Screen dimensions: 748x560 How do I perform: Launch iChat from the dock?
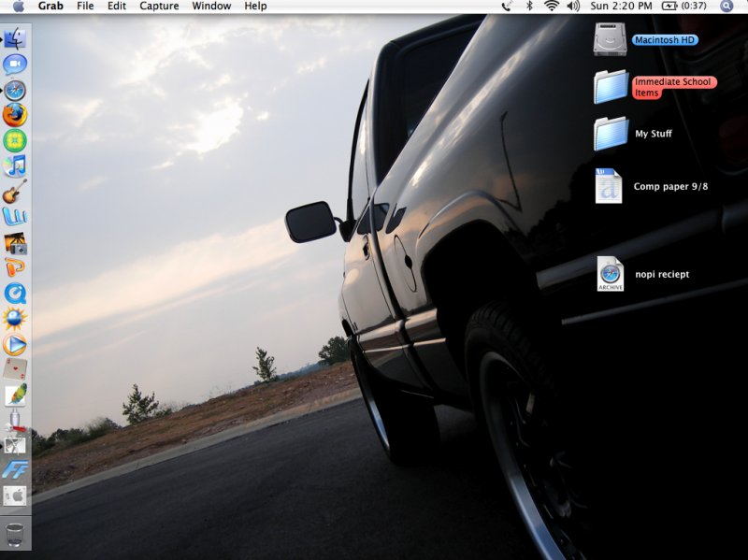[15, 65]
